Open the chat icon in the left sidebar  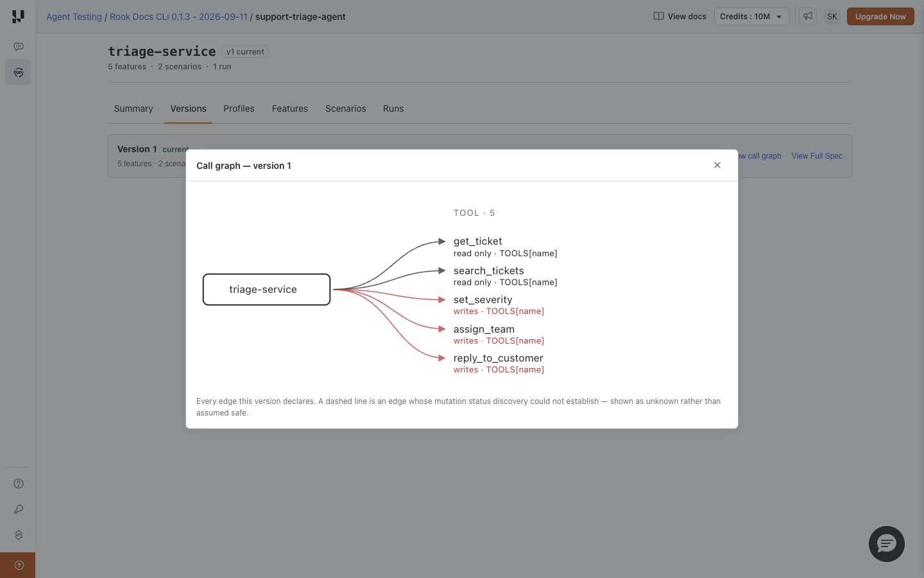click(19, 46)
